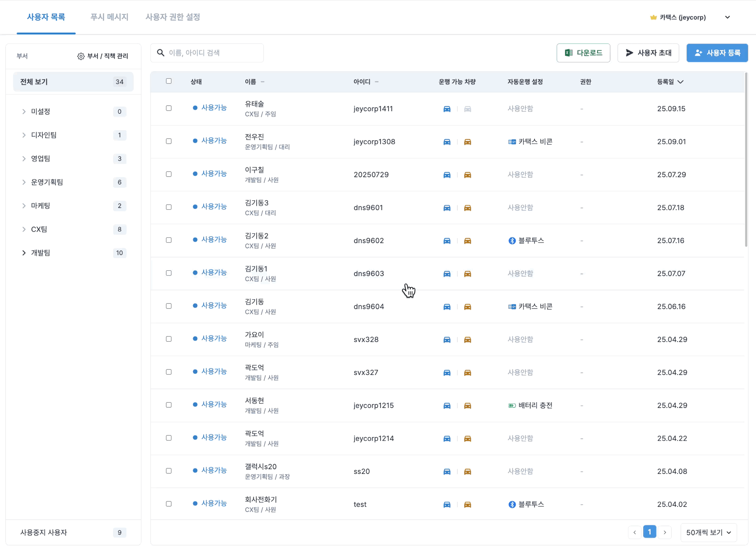This screenshot has height=550, width=756.
Task: Click the Bluetooth icon in 김기동2 row
Action: (x=512, y=241)
